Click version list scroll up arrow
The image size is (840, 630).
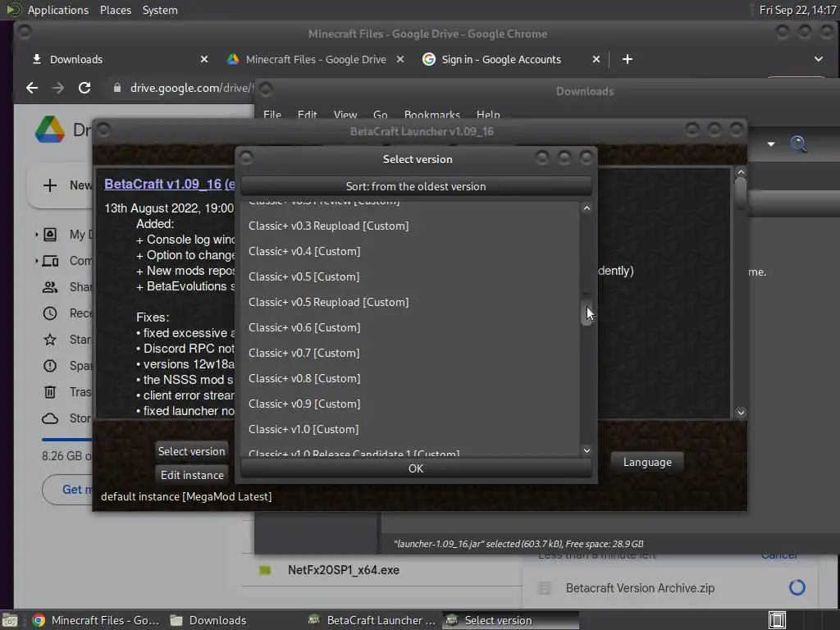pyautogui.click(x=587, y=208)
